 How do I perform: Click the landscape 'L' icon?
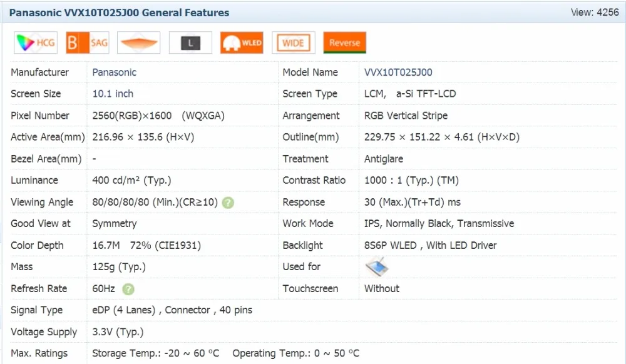coord(190,43)
